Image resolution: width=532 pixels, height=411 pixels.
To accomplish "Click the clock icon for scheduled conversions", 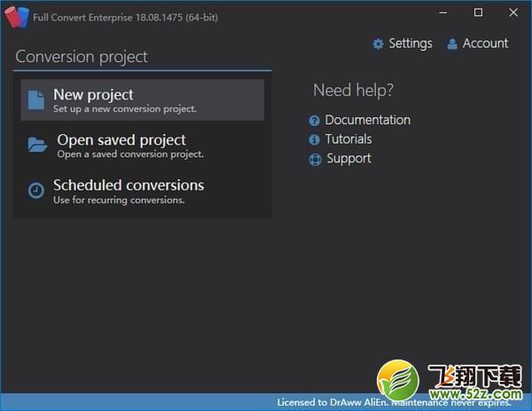I will (x=36, y=190).
